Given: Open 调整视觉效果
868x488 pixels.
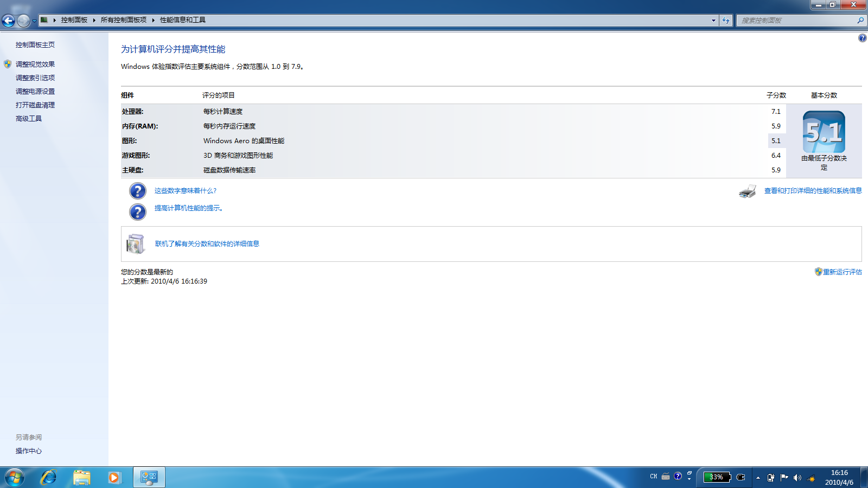Looking at the screenshot, I should pyautogui.click(x=35, y=65).
